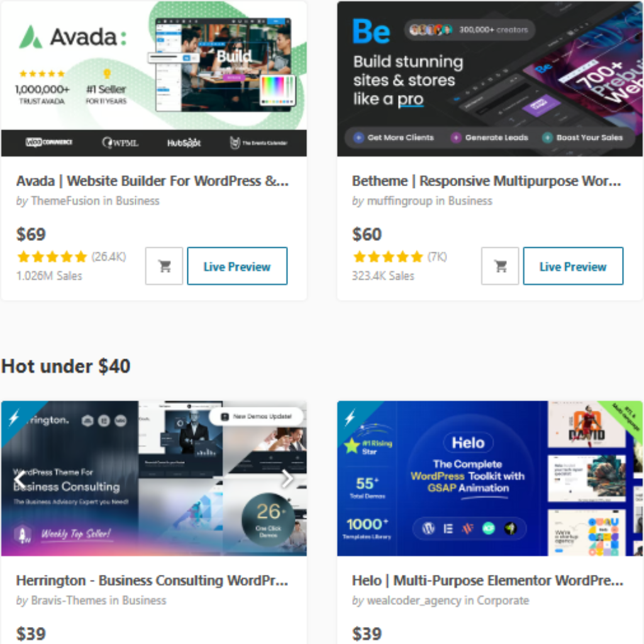Open Herrington Business Consulting title link

[x=152, y=580]
